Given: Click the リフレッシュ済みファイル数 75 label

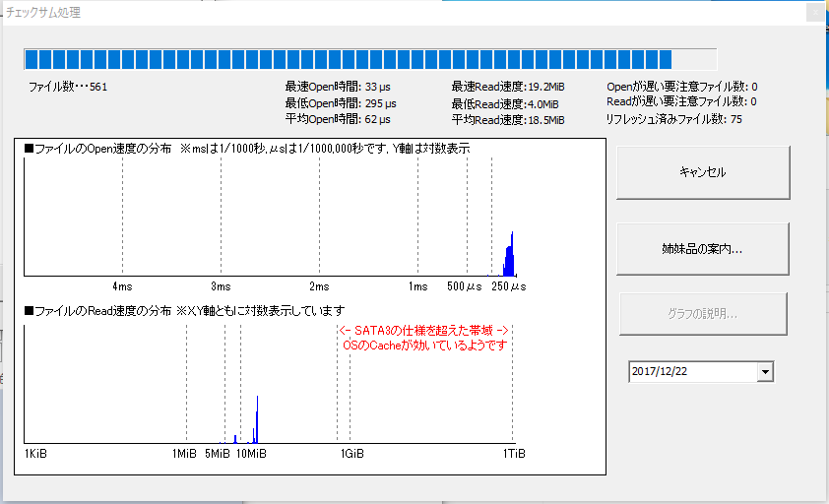Looking at the screenshot, I should (x=674, y=119).
